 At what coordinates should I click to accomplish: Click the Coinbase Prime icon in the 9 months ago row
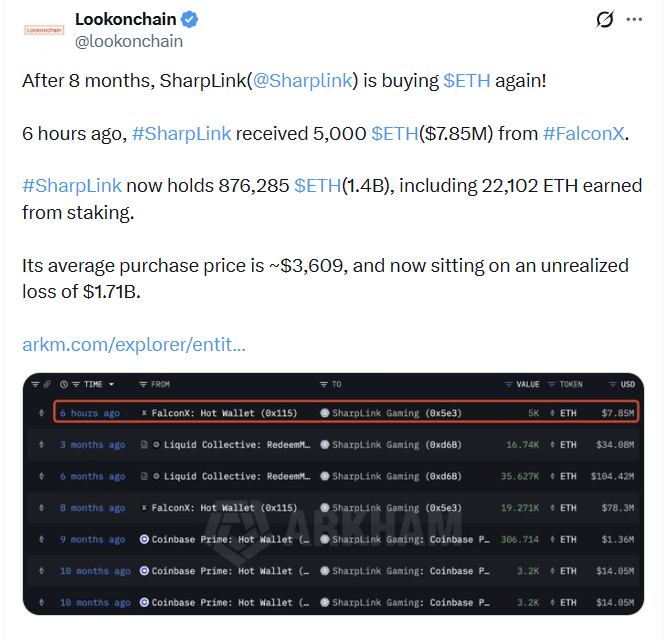(x=144, y=539)
